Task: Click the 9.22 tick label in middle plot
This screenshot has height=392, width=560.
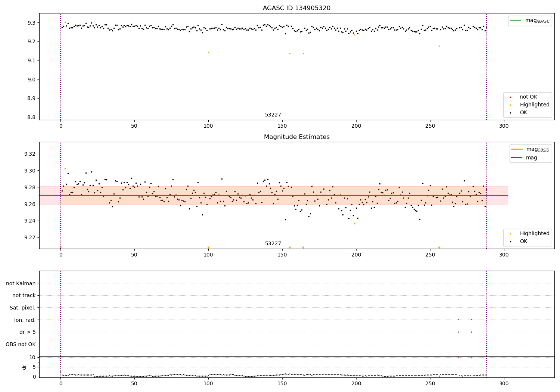Action: point(30,237)
